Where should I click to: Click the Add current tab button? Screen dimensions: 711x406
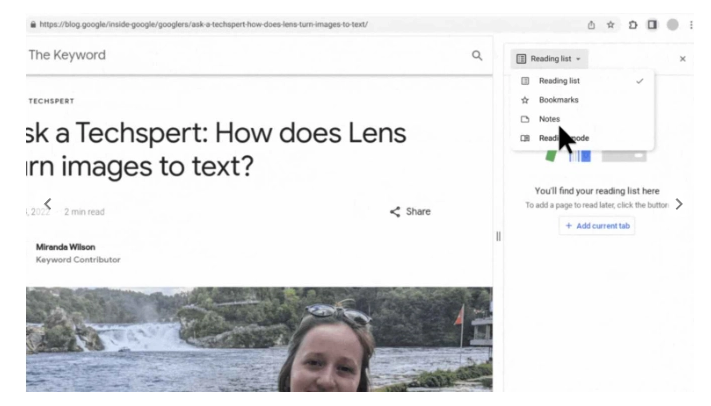(597, 226)
